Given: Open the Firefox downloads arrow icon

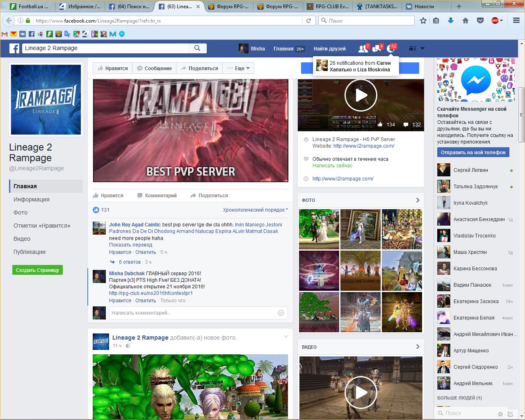Looking at the screenshot, I should click(x=450, y=21).
